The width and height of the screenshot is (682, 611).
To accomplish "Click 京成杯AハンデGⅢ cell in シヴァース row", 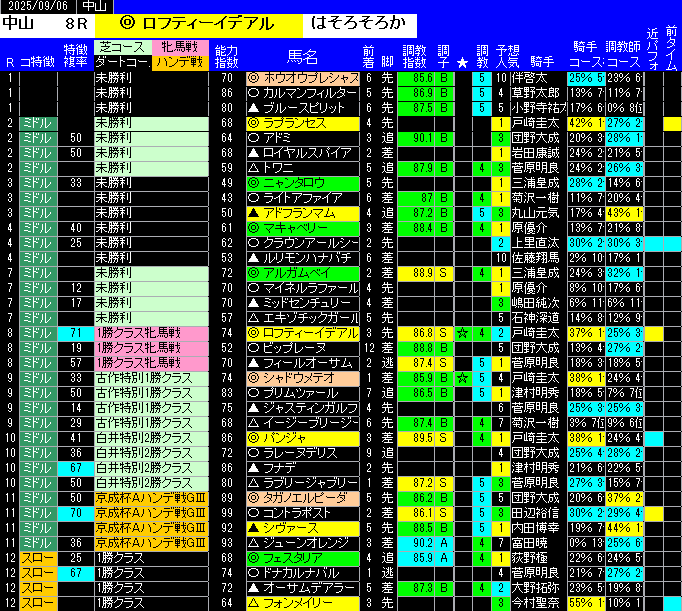I will coord(151,528).
